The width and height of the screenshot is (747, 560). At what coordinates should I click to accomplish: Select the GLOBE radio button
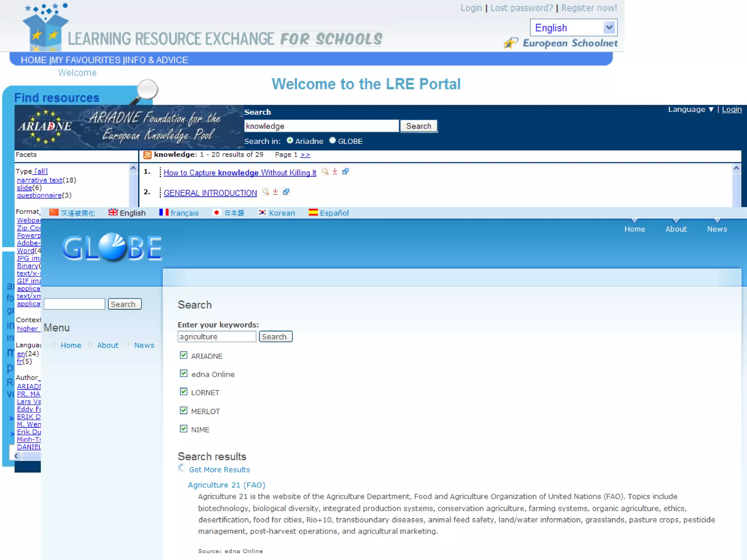click(332, 140)
